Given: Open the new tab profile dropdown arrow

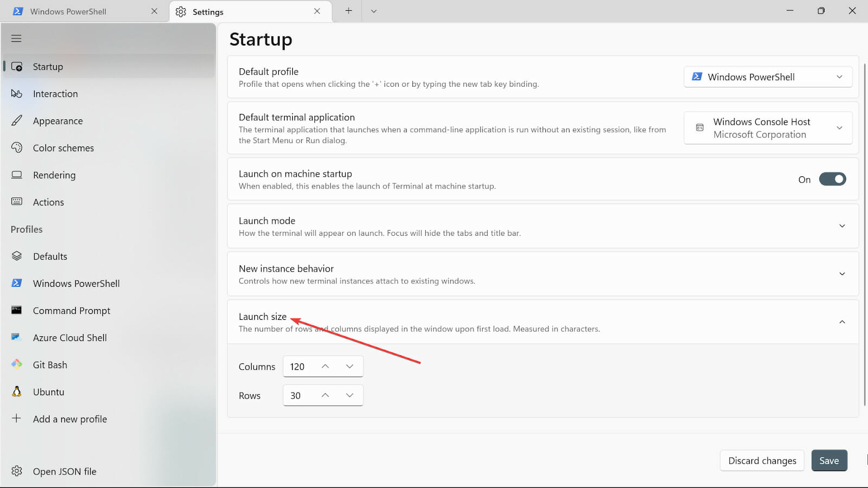Looking at the screenshot, I should pyautogui.click(x=374, y=11).
